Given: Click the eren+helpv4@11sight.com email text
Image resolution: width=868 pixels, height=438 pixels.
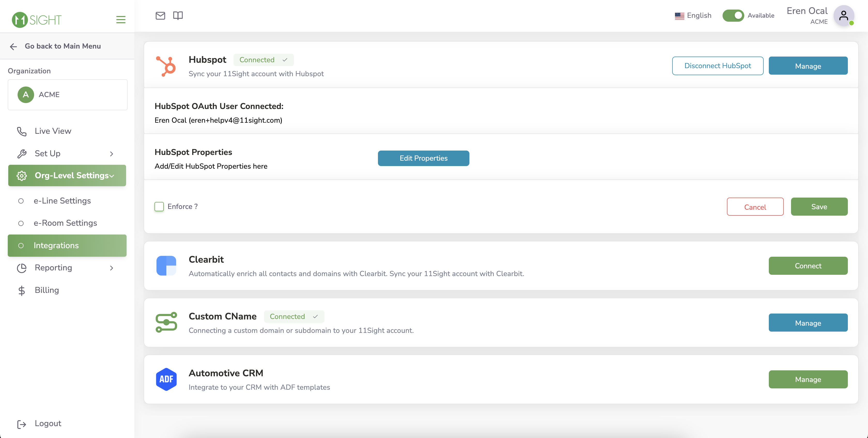Looking at the screenshot, I should pyautogui.click(x=236, y=120).
